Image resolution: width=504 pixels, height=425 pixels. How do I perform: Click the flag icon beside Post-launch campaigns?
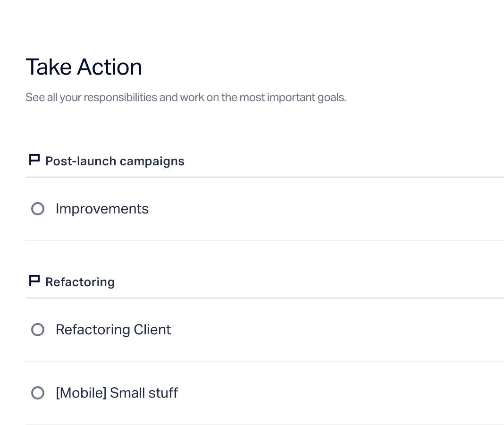(x=34, y=160)
